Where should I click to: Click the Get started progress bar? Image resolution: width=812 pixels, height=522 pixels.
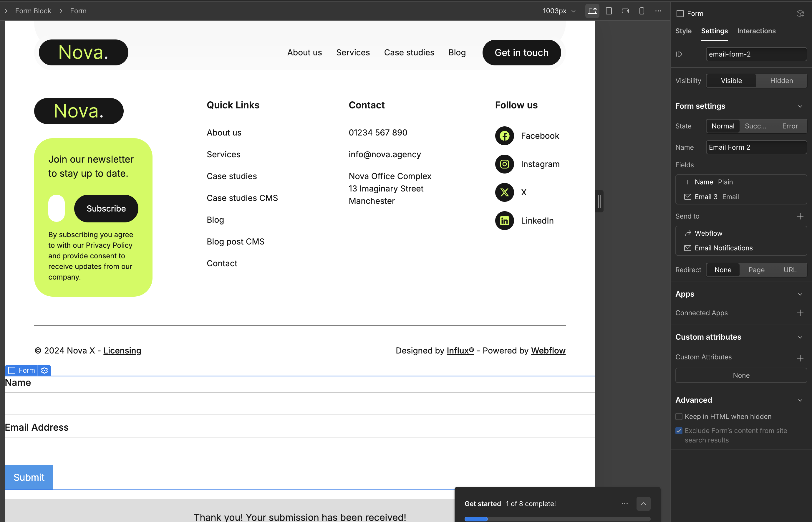[557, 519]
